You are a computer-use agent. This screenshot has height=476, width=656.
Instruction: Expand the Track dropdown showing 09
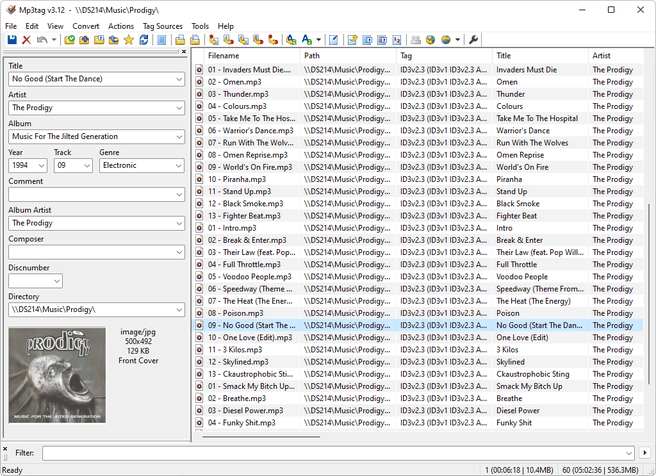coord(87,166)
